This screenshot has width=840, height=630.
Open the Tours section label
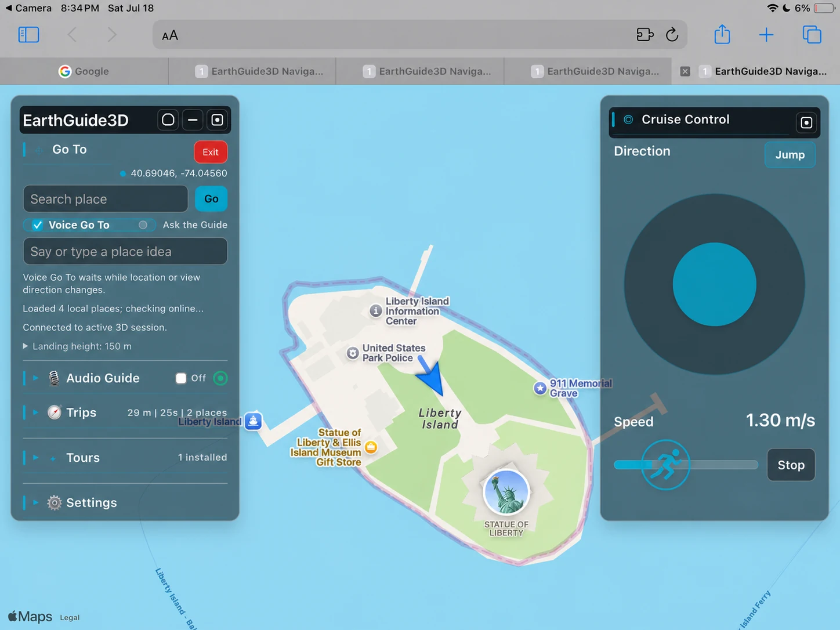click(x=83, y=458)
